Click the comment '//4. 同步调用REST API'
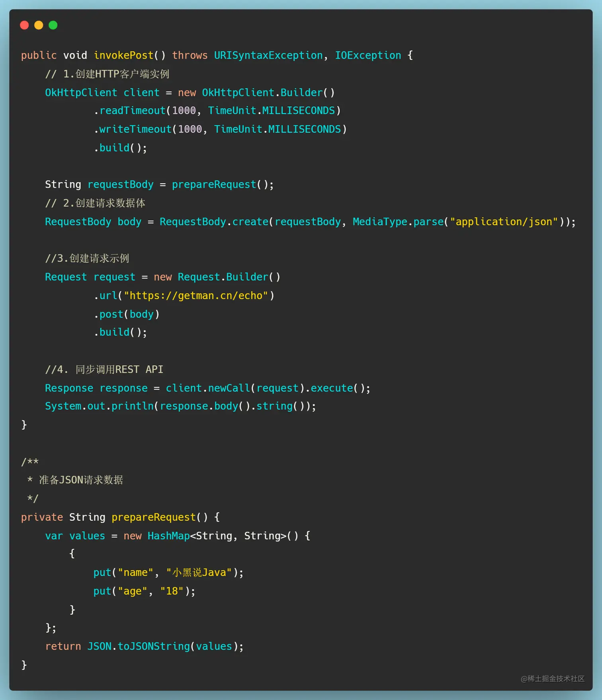The image size is (602, 700). tap(104, 369)
